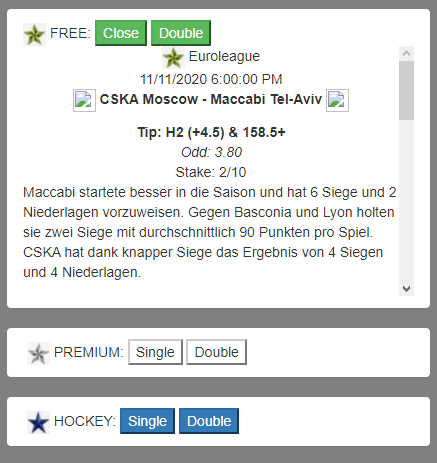This screenshot has height=463, width=437.
Task: Click the empty scrollbar track below thumb
Action: (x=406, y=200)
